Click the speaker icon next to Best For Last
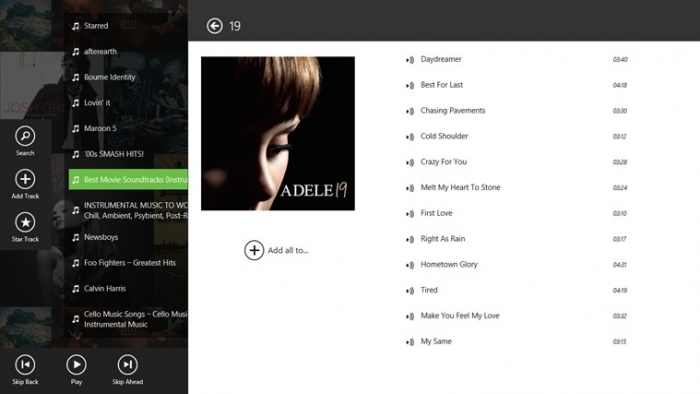The width and height of the screenshot is (700, 394). [x=410, y=86]
